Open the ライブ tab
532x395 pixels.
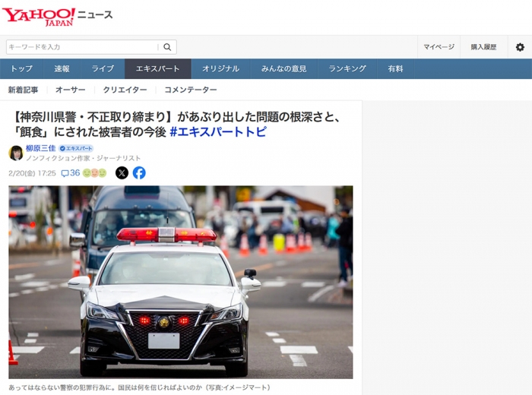[x=103, y=69]
